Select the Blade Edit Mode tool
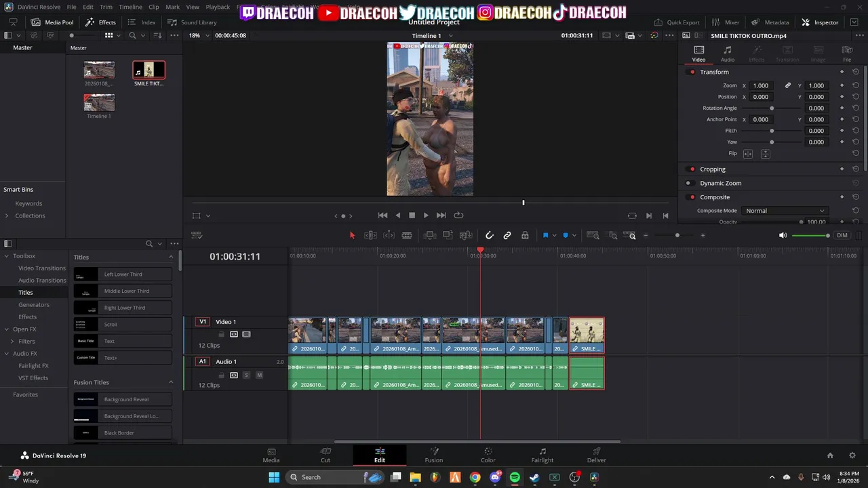 [x=407, y=235]
